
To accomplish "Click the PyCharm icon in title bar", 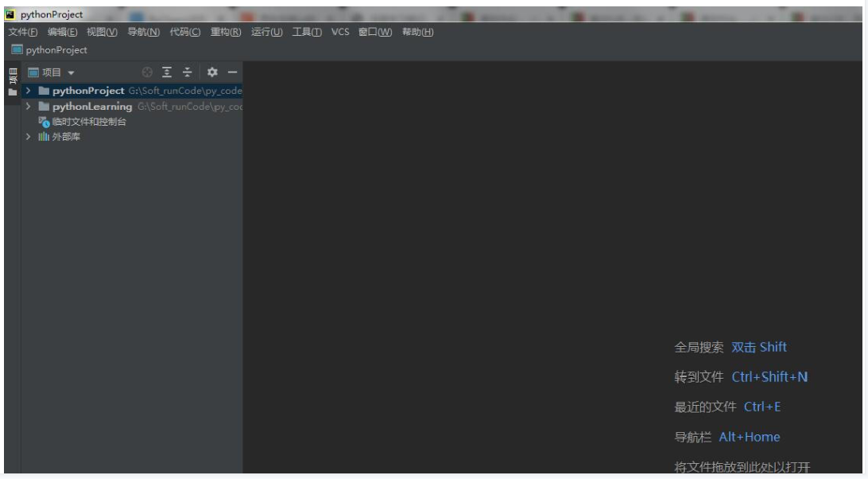I will (10, 14).
